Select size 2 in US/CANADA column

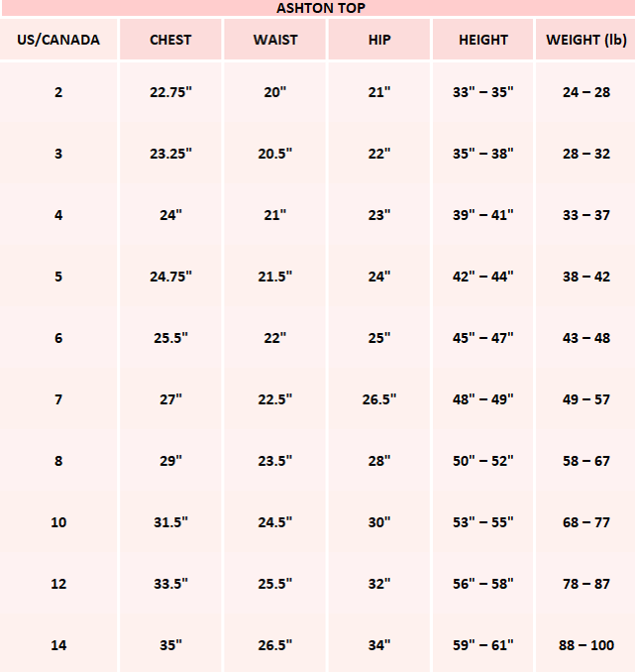[58, 92]
